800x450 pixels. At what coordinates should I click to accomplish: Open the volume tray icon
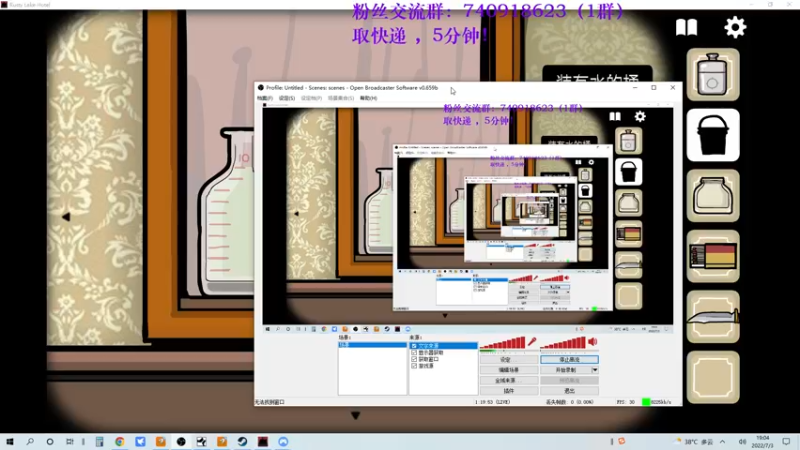pyautogui.click(x=742, y=441)
